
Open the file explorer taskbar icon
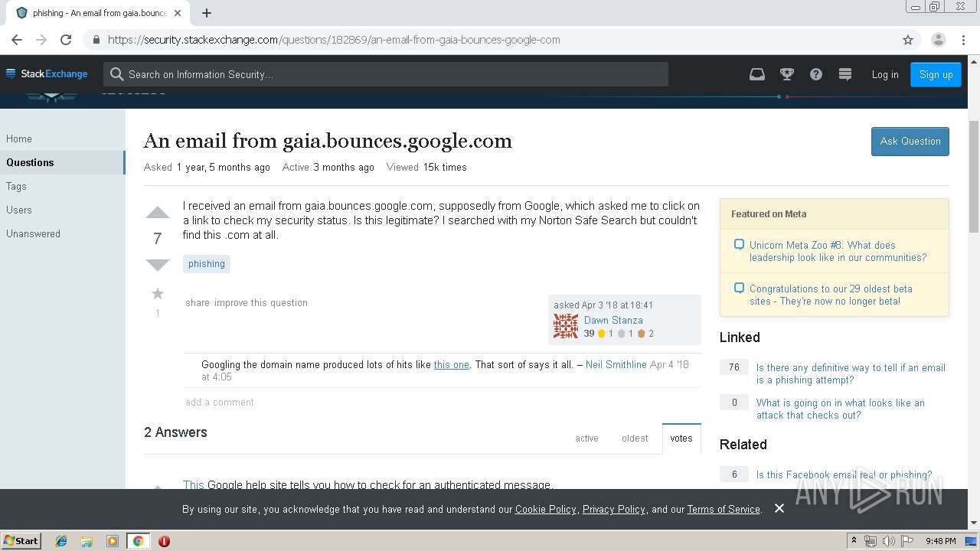click(87, 541)
